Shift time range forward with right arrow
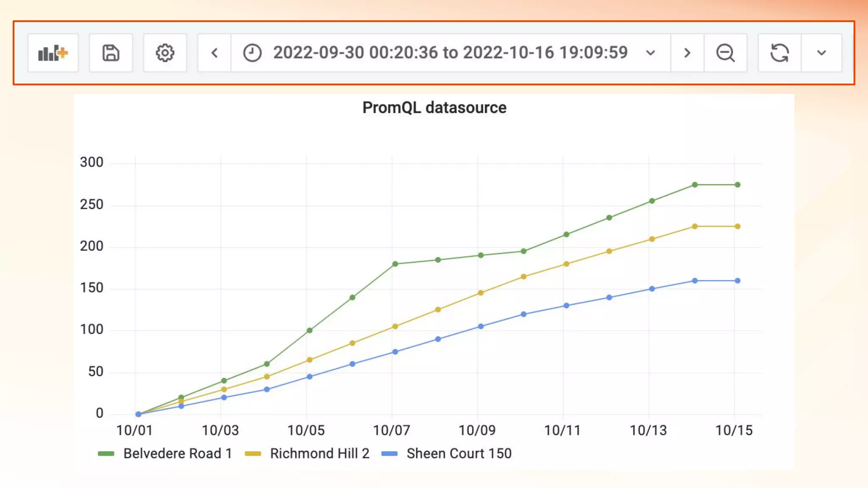868x488 pixels. click(x=687, y=53)
